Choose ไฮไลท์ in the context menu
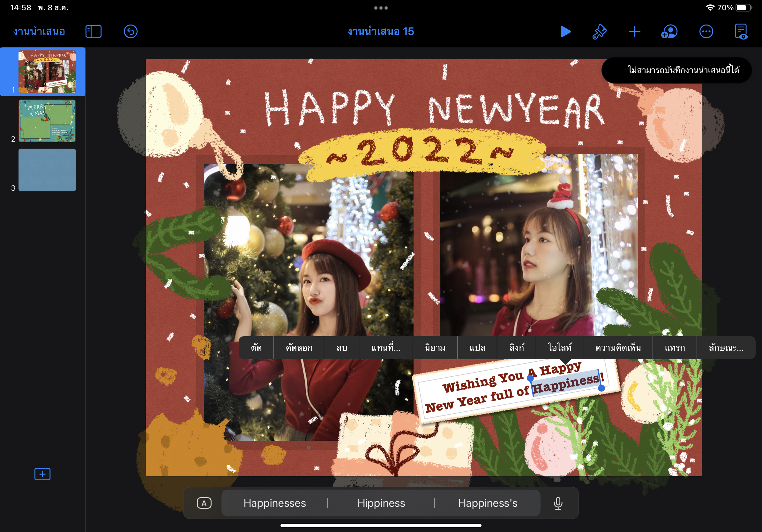This screenshot has height=532, width=762. point(560,348)
